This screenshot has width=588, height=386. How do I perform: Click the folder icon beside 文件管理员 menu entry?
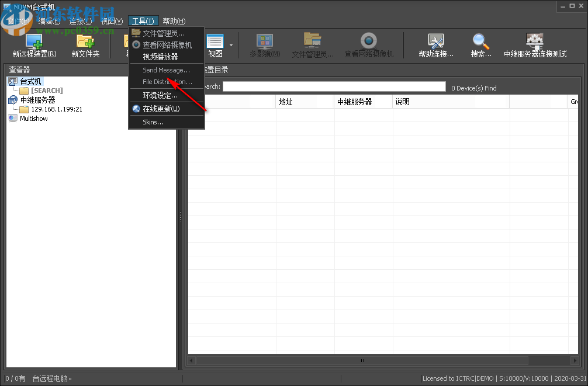136,33
